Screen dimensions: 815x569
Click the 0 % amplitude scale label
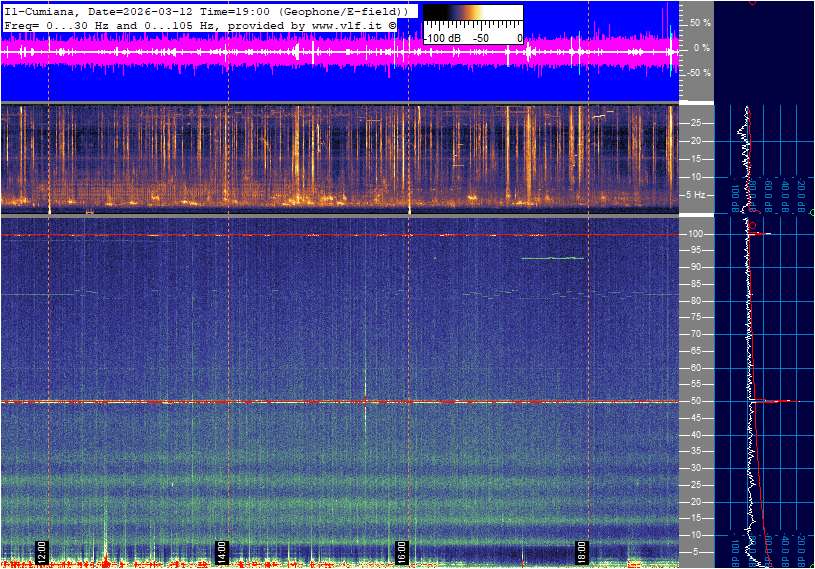pos(703,47)
